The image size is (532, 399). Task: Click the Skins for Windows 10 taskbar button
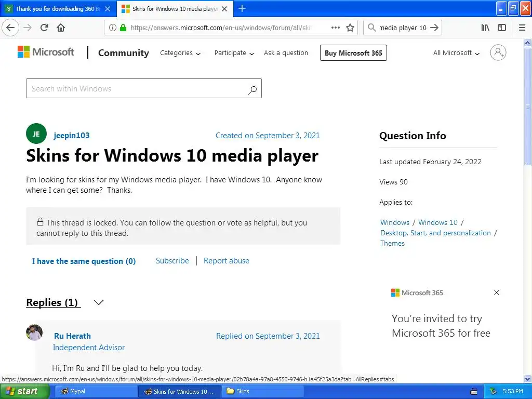(179, 392)
